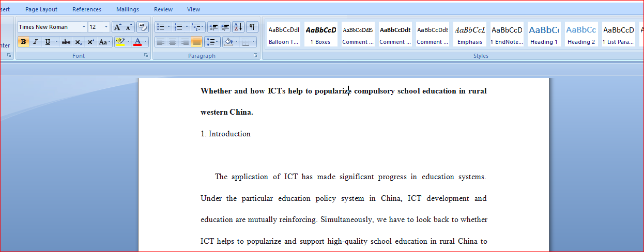Open the shading color dropdown arrow

pyautogui.click(x=237, y=42)
